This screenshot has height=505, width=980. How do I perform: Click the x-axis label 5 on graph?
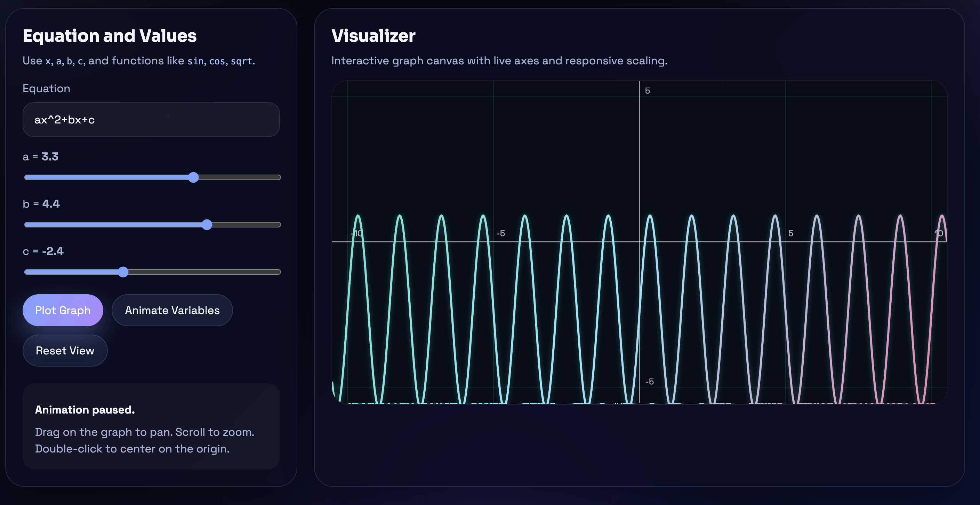point(790,233)
